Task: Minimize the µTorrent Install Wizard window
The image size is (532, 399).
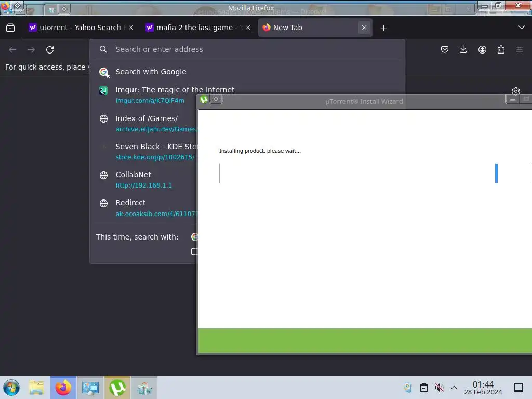Action: (x=512, y=99)
